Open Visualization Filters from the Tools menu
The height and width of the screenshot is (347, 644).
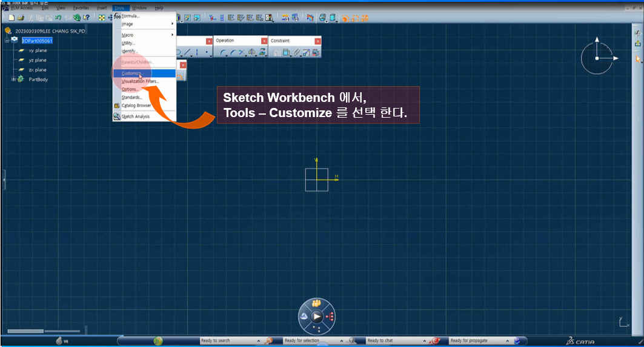click(x=144, y=81)
